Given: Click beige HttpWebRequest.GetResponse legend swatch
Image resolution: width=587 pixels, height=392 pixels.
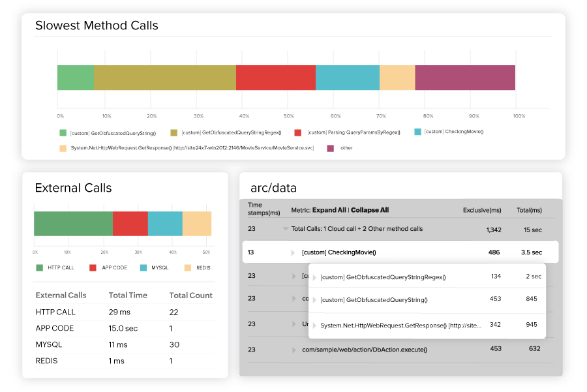Looking at the screenshot, I should coord(63,148).
